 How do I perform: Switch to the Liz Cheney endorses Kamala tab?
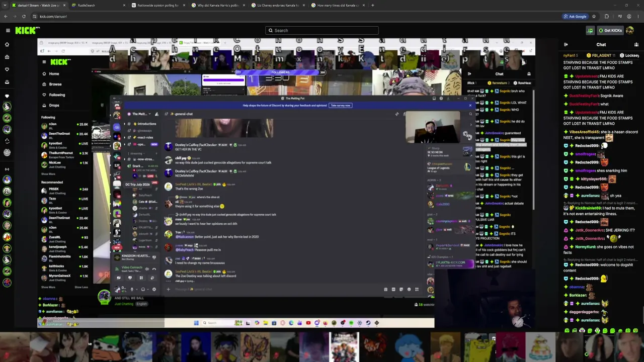[x=278, y=5]
